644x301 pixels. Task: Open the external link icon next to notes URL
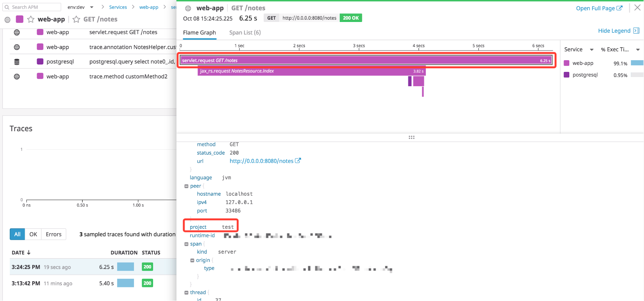point(298,160)
